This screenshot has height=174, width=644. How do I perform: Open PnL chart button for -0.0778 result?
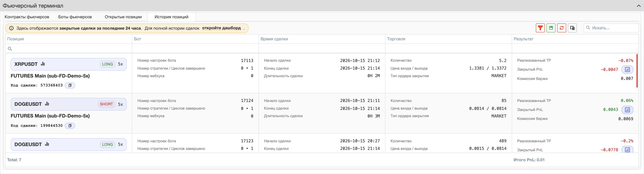[627, 150]
